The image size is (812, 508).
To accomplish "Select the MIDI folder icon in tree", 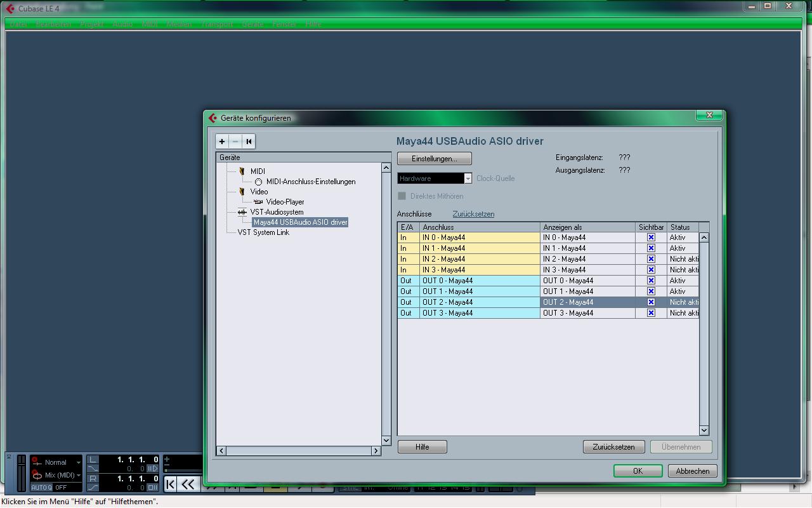I will tap(242, 171).
